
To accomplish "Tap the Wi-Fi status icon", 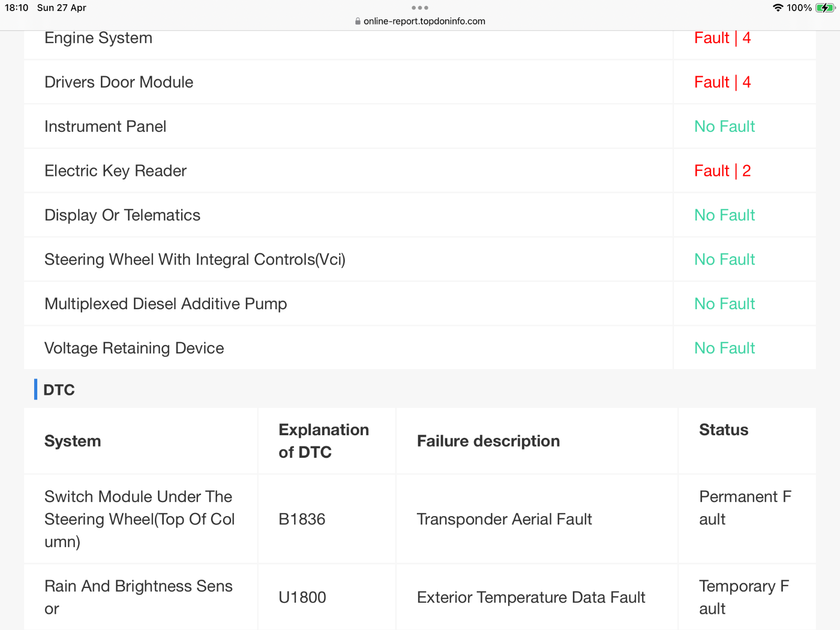I will pyautogui.click(x=778, y=8).
